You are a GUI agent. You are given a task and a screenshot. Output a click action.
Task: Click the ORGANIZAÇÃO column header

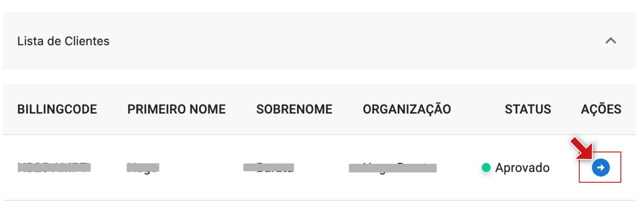406,109
